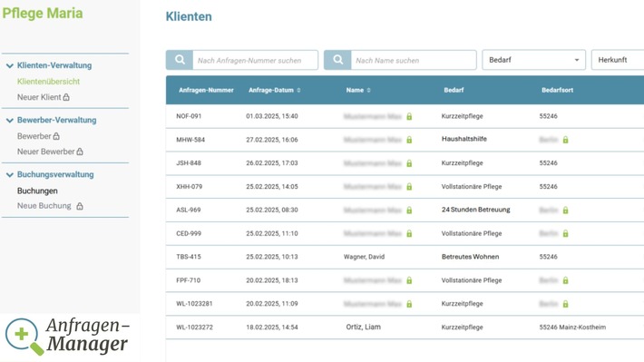Click the Klienten-Verwaltung heading
The image size is (644, 362).
coord(54,65)
